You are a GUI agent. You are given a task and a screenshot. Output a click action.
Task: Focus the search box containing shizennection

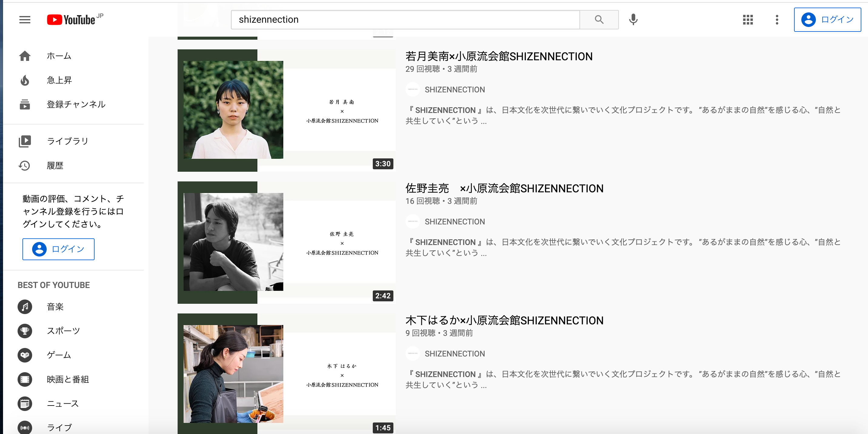click(405, 19)
